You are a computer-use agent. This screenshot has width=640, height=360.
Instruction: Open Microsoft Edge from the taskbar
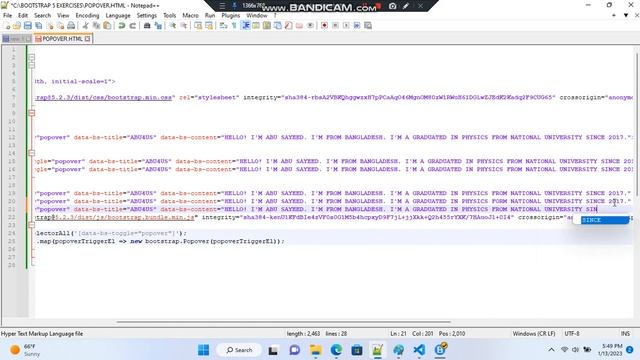click(x=336, y=350)
